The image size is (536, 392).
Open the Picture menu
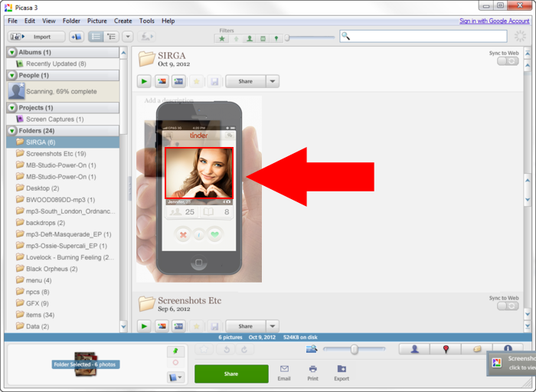click(96, 21)
